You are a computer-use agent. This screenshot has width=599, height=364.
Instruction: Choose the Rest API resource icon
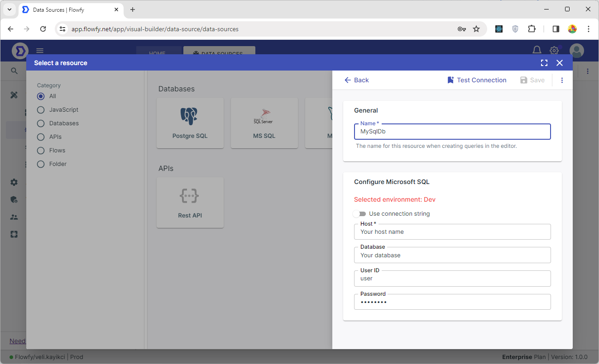pyautogui.click(x=190, y=196)
